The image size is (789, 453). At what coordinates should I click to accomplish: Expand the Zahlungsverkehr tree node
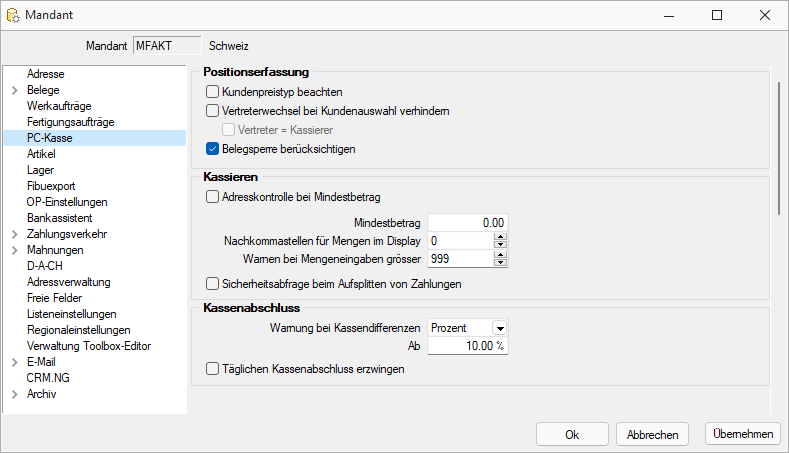click(x=15, y=234)
